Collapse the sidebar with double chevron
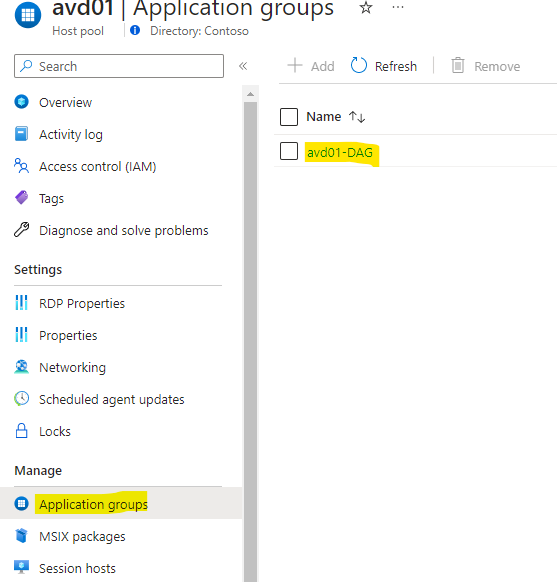 click(243, 66)
